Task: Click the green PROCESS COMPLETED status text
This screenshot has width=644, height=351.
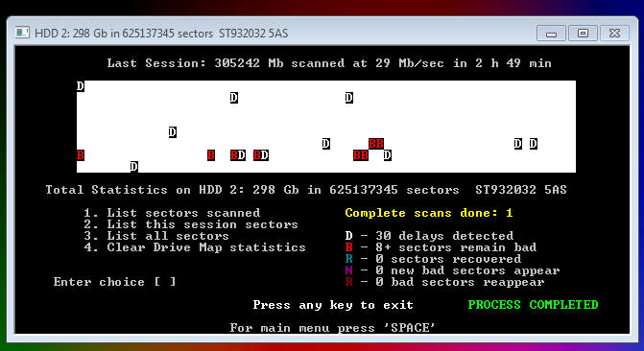Action: (x=533, y=305)
